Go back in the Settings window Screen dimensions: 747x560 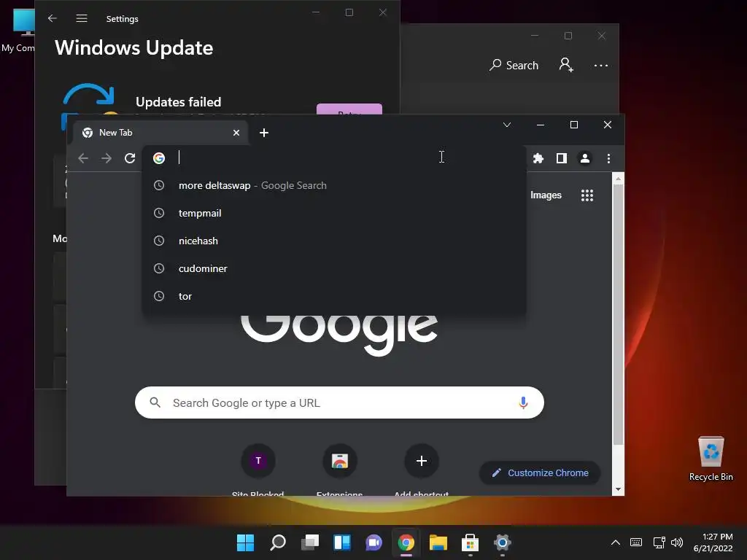point(53,18)
